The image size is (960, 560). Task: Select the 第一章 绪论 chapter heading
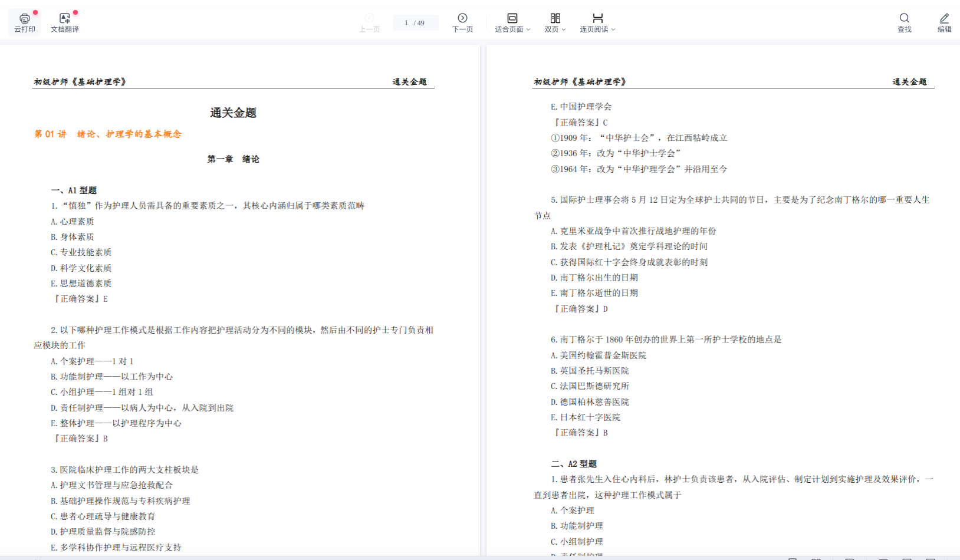click(233, 159)
